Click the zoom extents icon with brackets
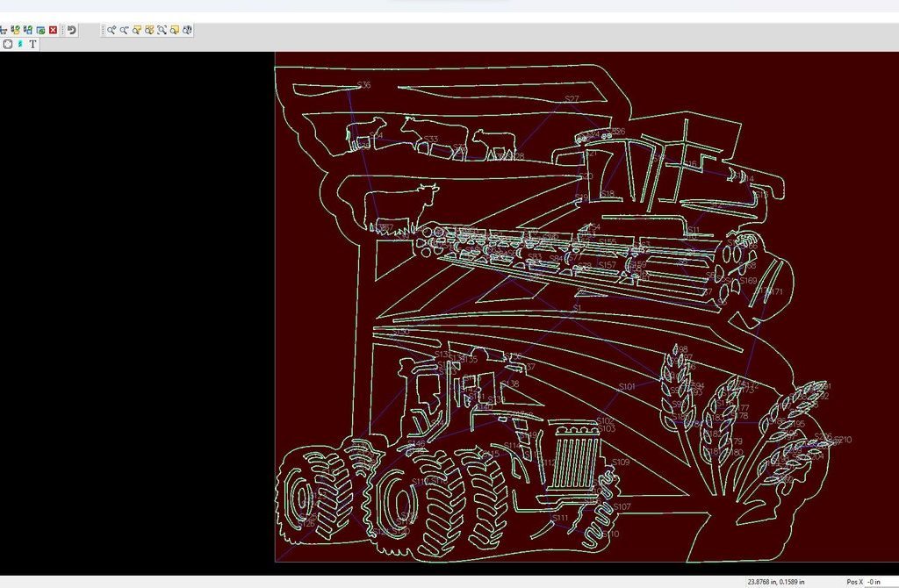899x588 pixels. click(x=162, y=30)
